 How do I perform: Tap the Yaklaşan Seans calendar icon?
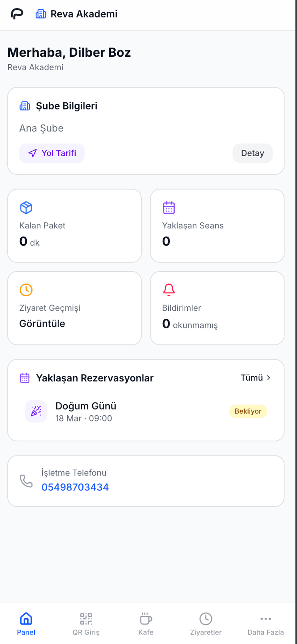click(x=168, y=207)
